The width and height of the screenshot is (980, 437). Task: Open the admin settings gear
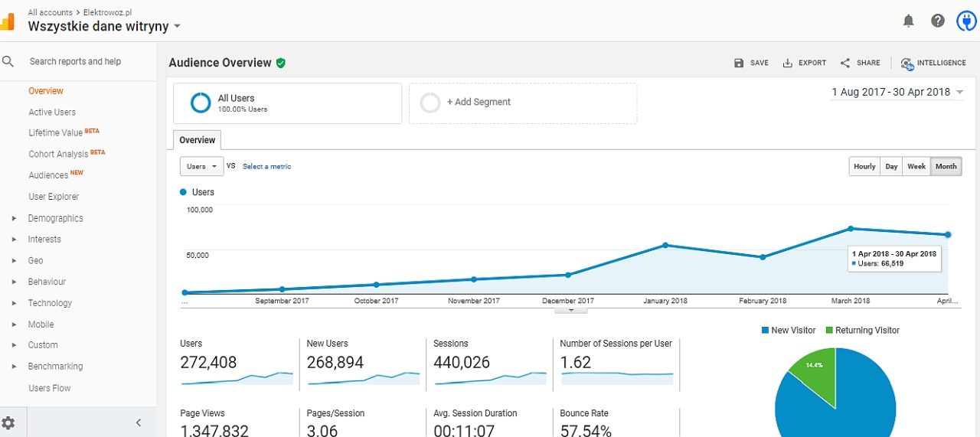(x=8, y=422)
